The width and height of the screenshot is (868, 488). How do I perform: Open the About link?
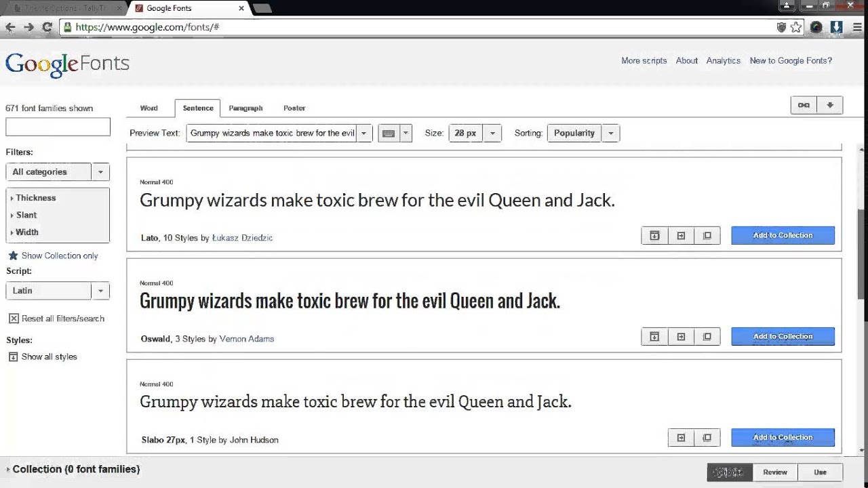687,60
